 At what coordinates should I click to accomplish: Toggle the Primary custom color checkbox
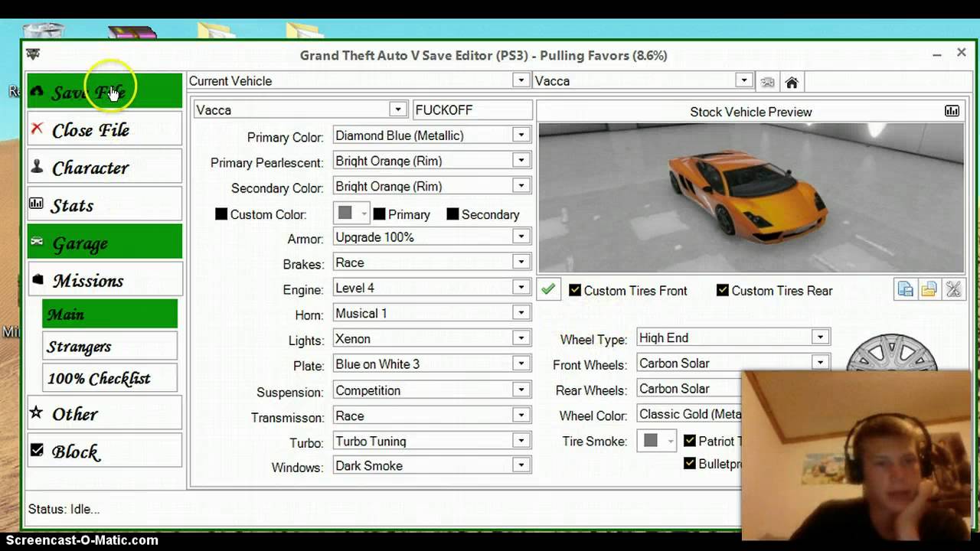[379, 214]
